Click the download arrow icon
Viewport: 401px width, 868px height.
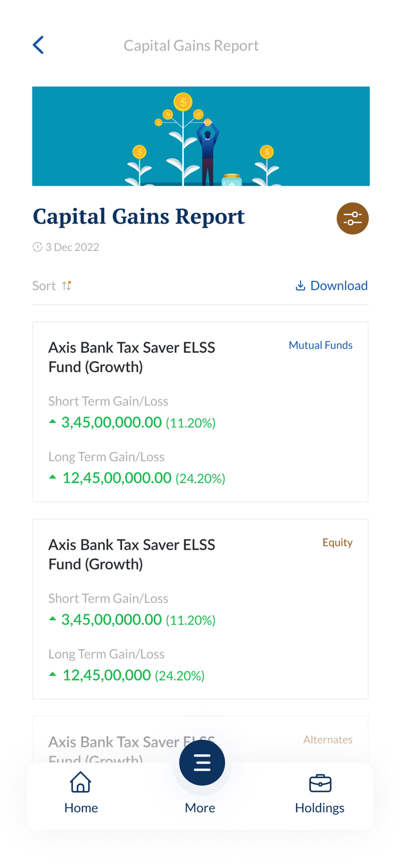pos(300,286)
